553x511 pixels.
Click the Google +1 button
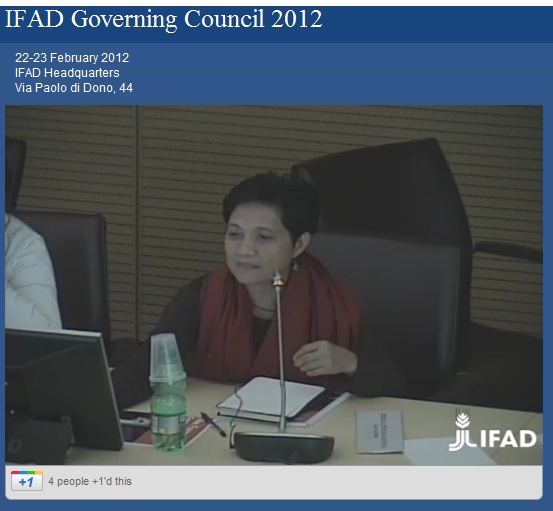27,481
